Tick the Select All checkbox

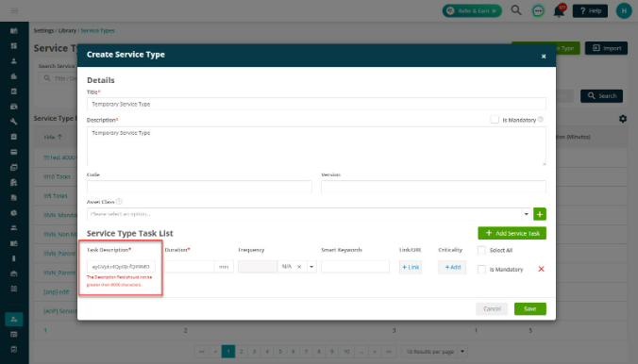click(x=481, y=250)
